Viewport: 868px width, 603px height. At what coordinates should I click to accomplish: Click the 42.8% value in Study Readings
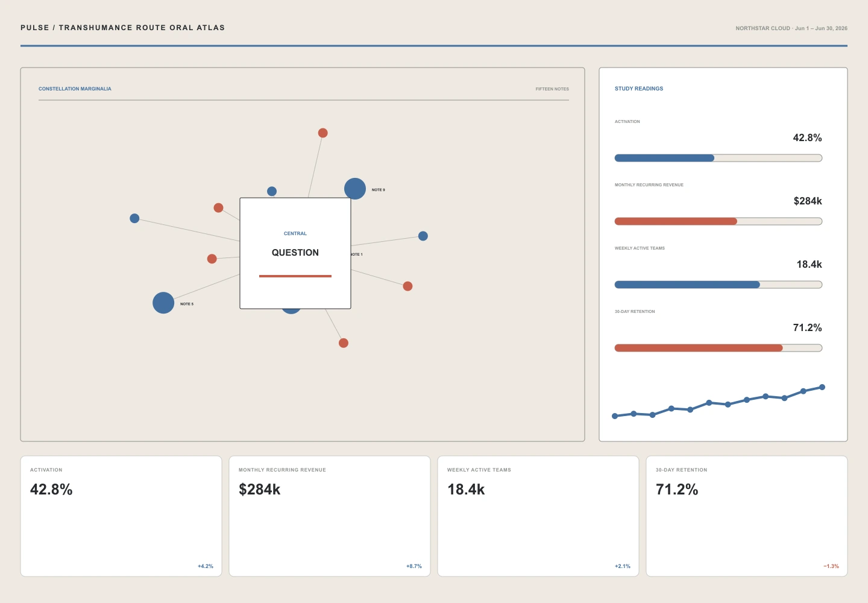(808, 137)
